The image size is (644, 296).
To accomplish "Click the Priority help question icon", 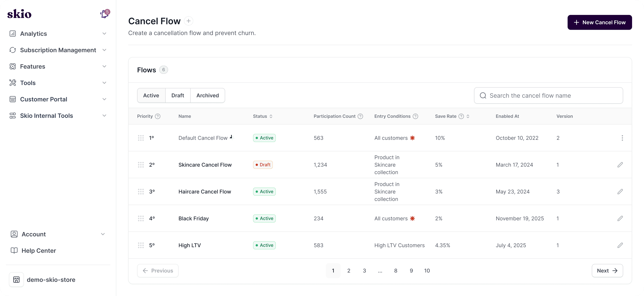I will coord(157,116).
